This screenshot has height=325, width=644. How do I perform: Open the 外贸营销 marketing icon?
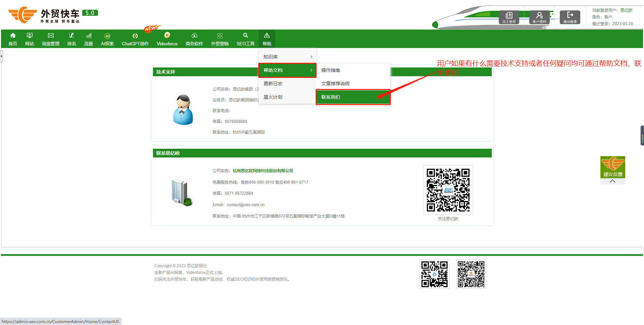click(220, 36)
